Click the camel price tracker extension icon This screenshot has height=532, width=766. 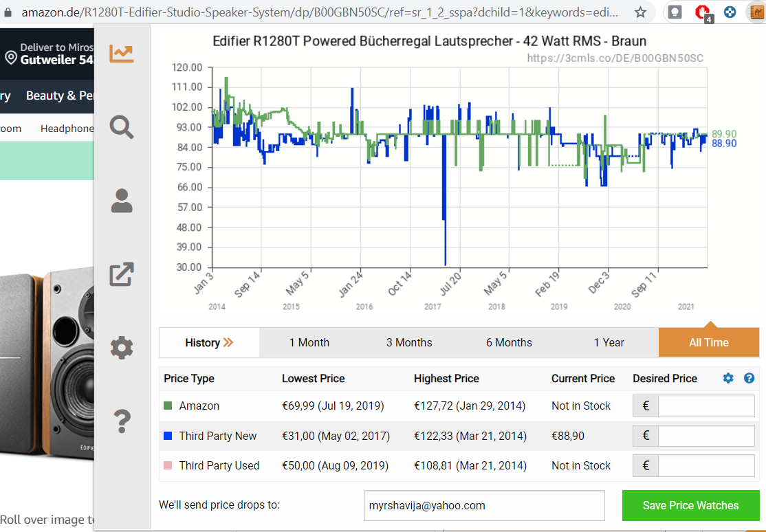[x=758, y=12]
